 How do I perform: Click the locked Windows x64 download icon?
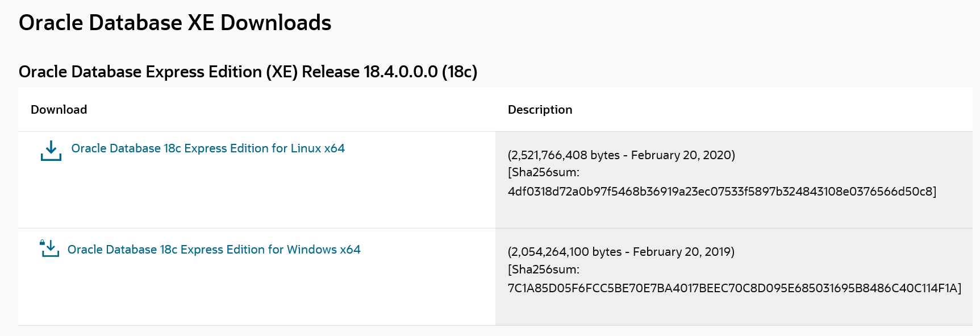pyautogui.click(x=49, y=248)
